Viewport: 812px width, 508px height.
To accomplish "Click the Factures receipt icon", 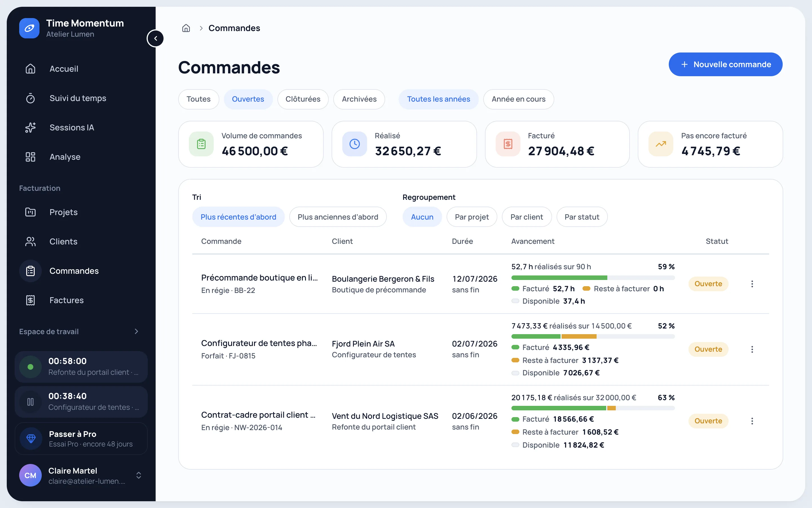I will click(30, 300).
